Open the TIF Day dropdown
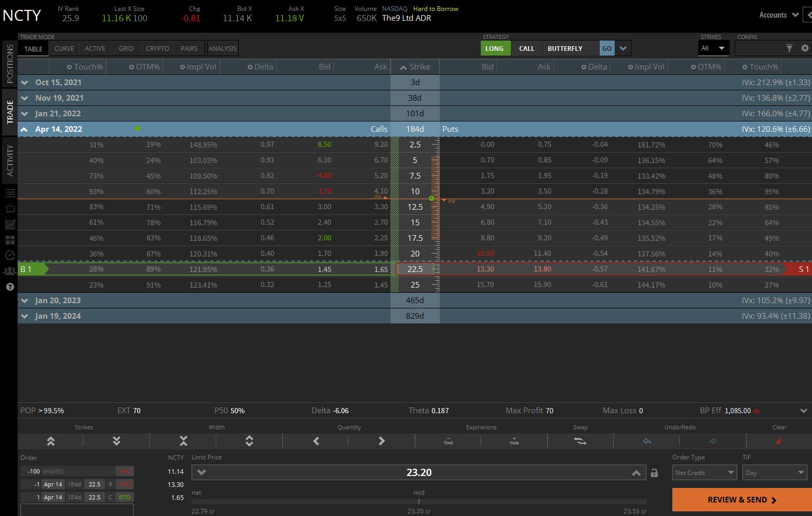The height and width of the screenshot is (516, 812). coord(774,472)
